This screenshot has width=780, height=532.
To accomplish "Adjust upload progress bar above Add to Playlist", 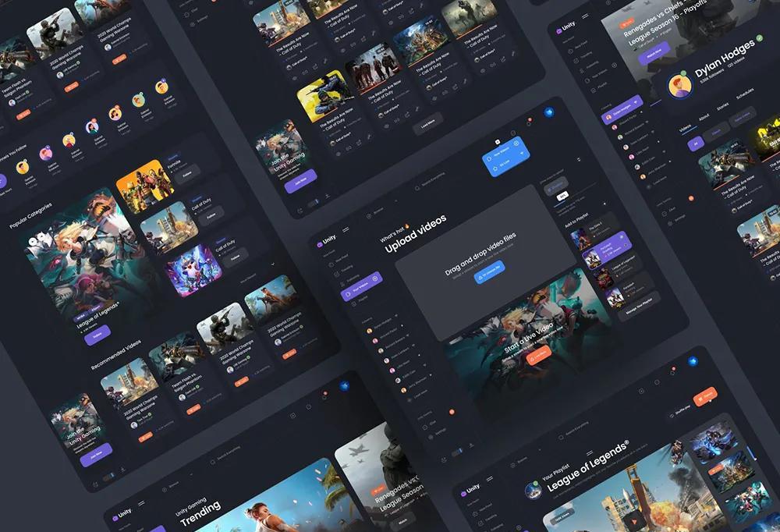I will [575, 195].
